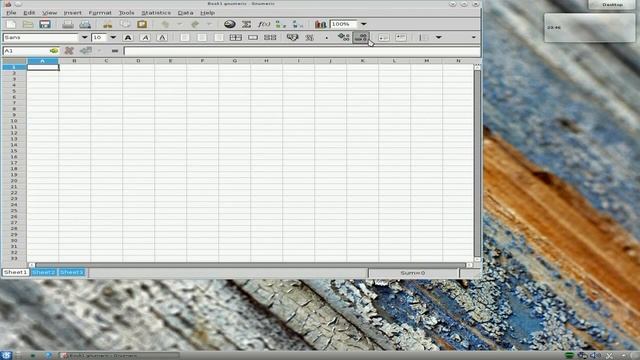
Task: Apply percent number format icon
Action: click(309, 38)
